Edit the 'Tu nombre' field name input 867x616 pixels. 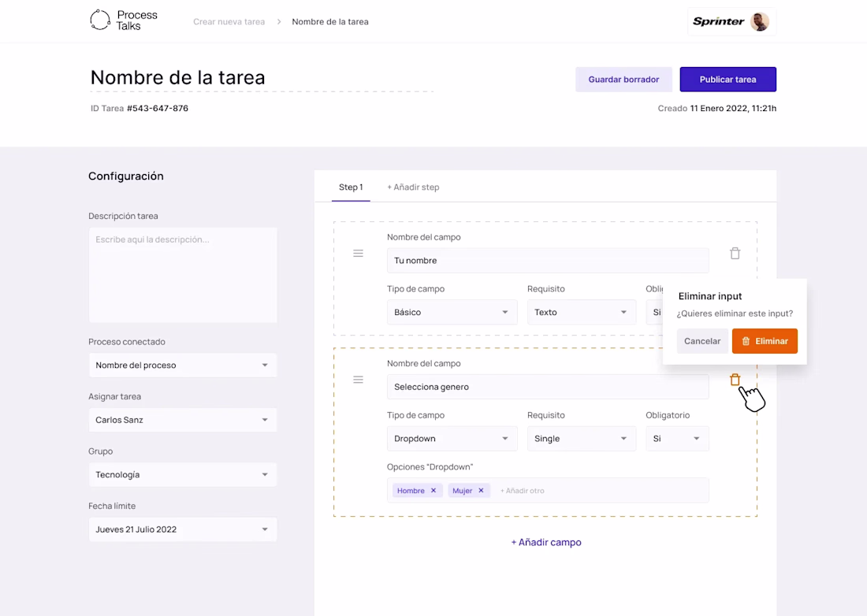click(x=548, y=260)
